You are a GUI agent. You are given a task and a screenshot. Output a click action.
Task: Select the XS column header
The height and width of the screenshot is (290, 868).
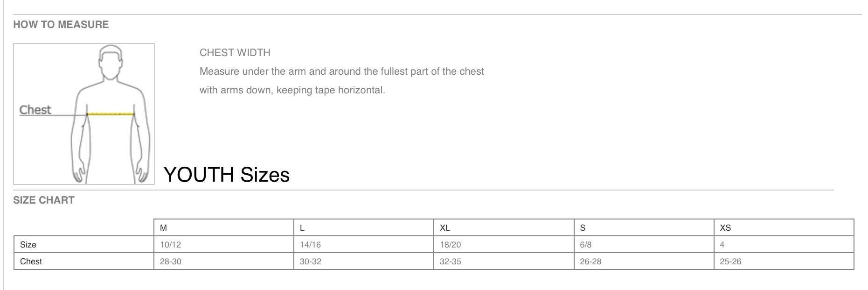click(x=784, y=227)
